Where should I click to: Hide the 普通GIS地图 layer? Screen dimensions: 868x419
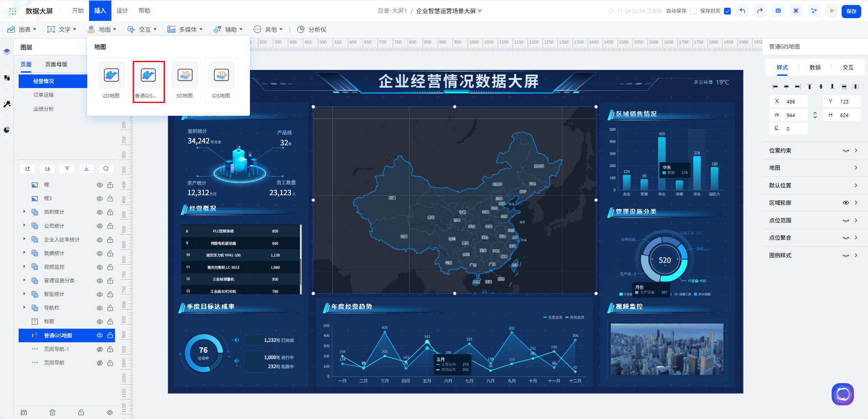[x=100, y=335]
